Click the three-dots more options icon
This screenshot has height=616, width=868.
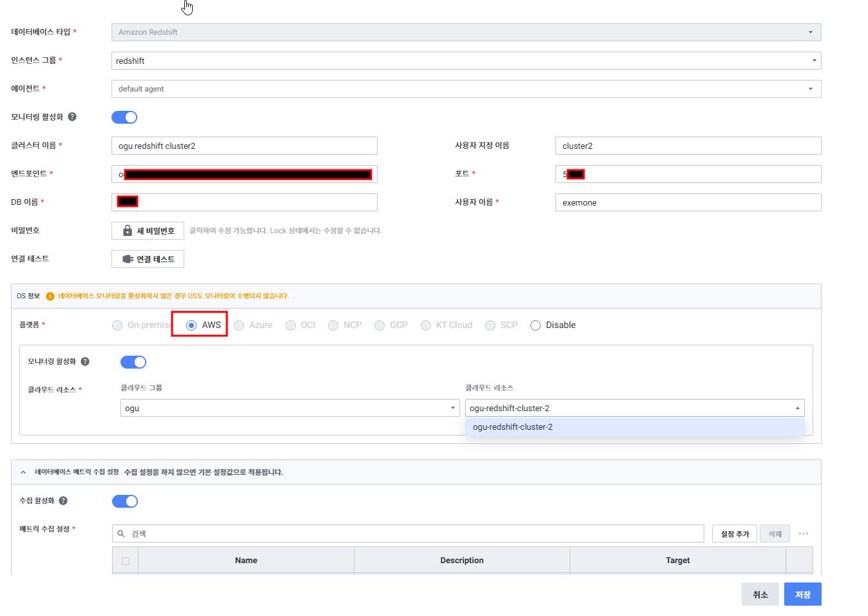pos(803,534)
